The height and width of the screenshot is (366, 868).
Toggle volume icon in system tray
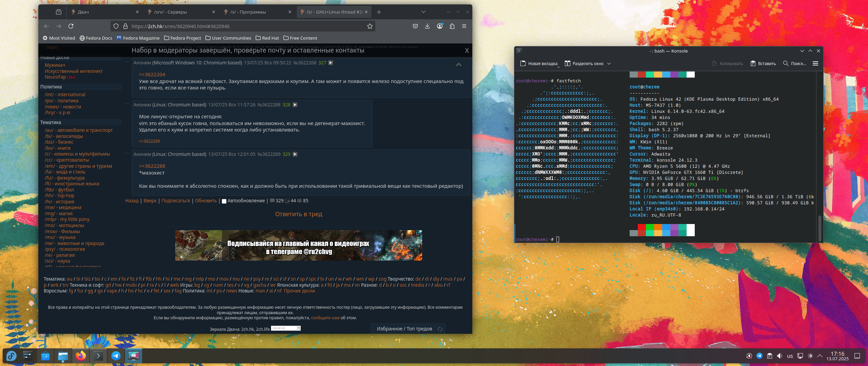pos(780,356)
